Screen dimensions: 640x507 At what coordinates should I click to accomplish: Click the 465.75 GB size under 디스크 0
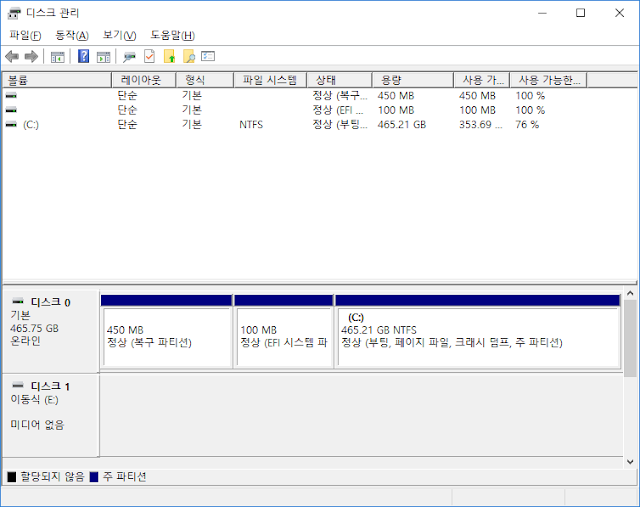34,328
